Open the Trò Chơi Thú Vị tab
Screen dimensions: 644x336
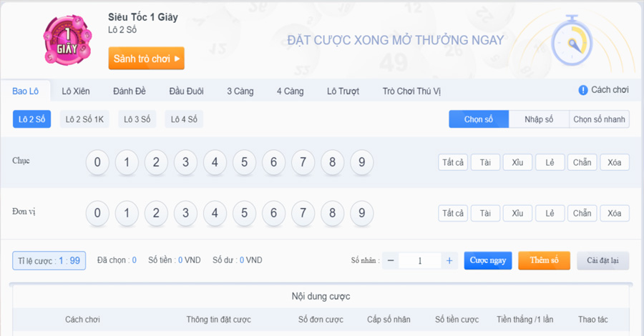click(x=411, y=91)
